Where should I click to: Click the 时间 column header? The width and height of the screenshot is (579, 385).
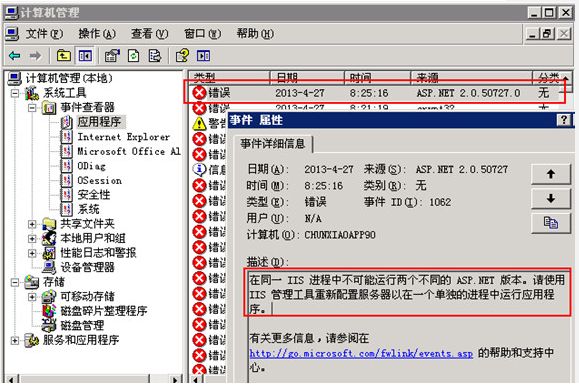click(377, 77)
